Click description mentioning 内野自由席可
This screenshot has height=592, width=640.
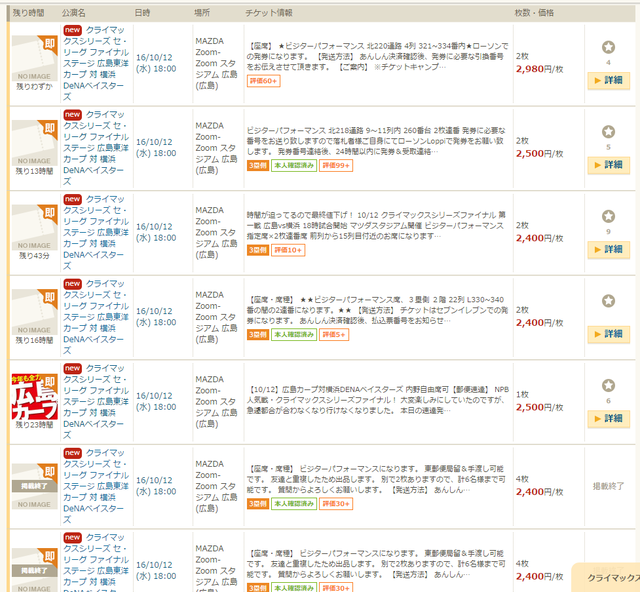pos(378,400)
